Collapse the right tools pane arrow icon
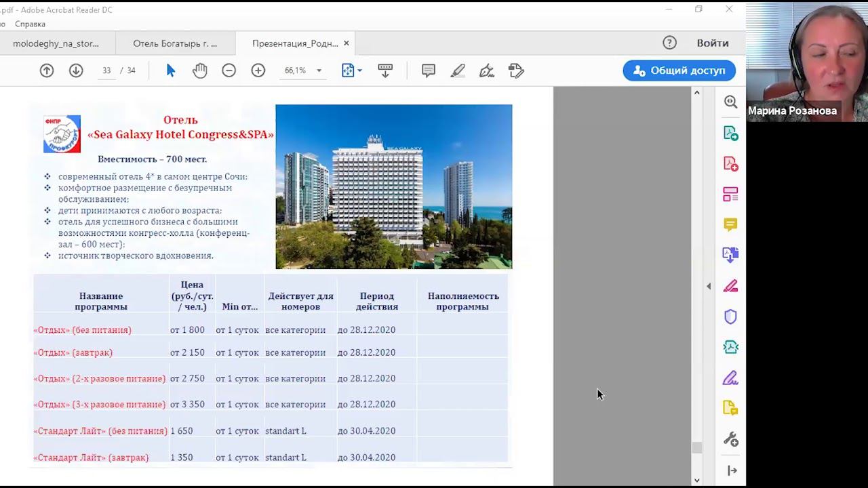Image resolution: width=868 pixels, height=488 pixels. tap(732, 470)
